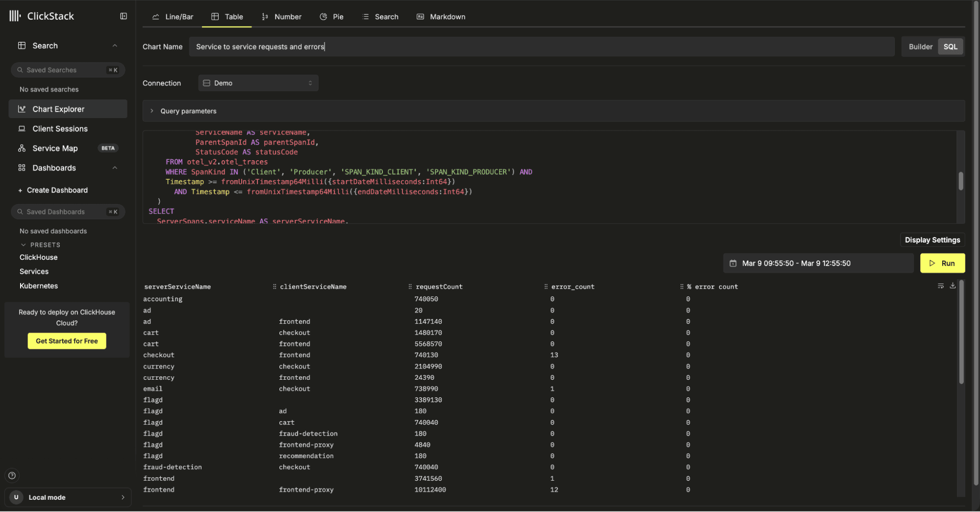980x512 pixels.
Task: Select the Pie chart tab
Action: pyautogui.click(x=331, y=17)
